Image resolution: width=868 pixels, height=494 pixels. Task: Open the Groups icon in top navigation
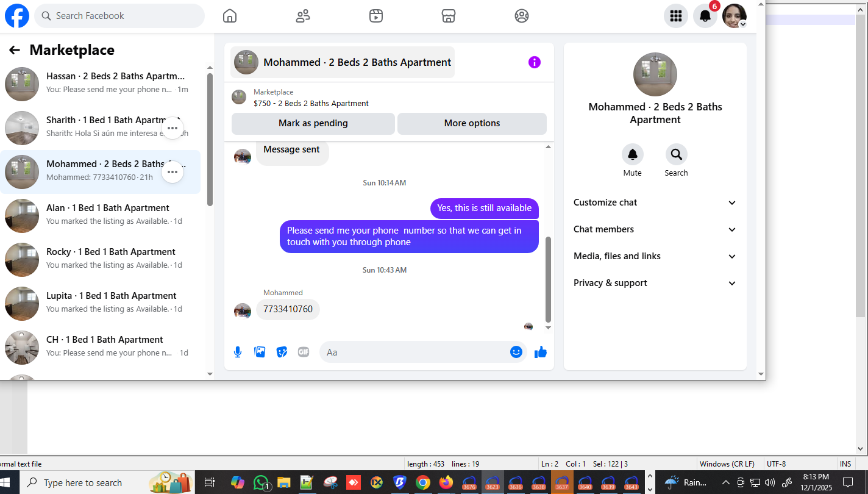[x=522, y=16]
